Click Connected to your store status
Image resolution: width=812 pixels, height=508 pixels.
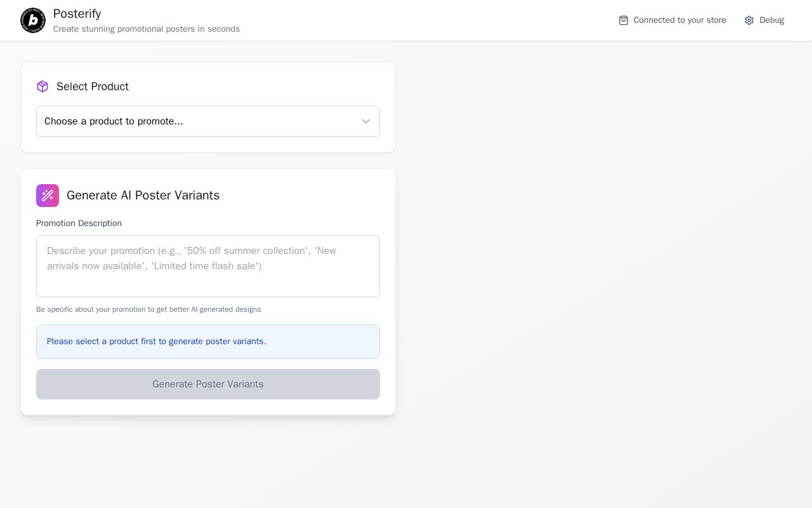[x=672, y=20]
